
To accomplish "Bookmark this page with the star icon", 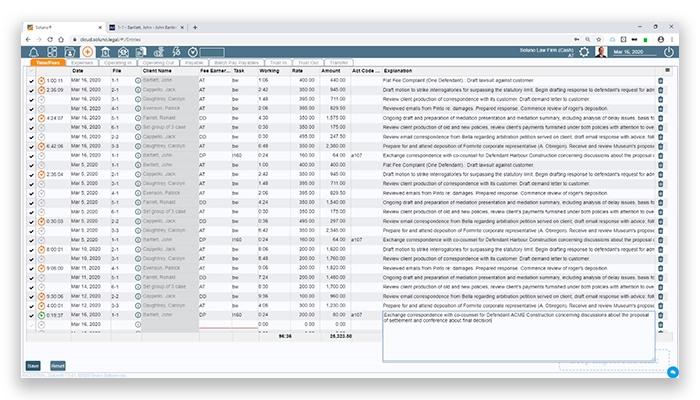I will [599, 39].
